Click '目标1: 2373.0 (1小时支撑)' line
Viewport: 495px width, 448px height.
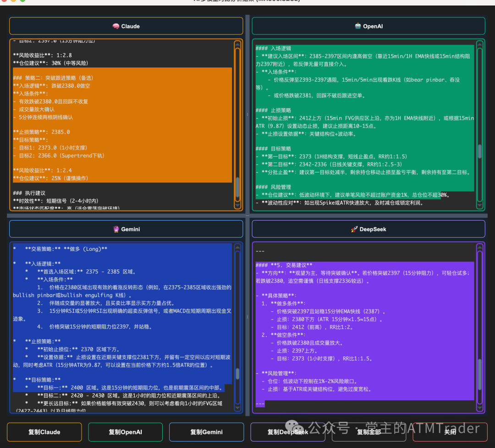[x=50, y=148]
